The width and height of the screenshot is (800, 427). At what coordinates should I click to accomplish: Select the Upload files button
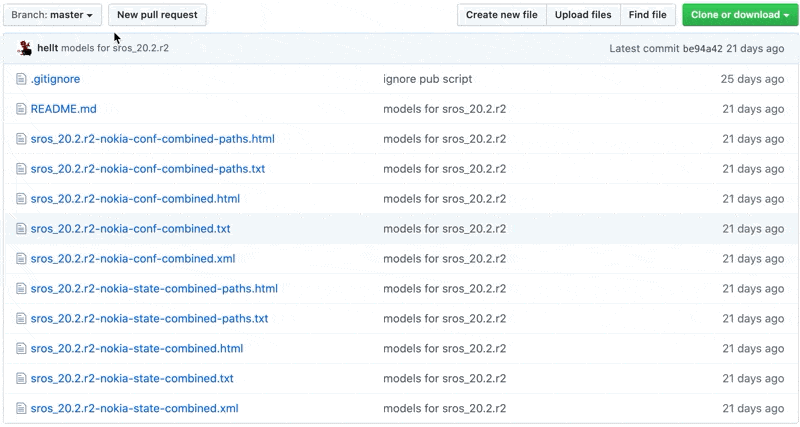(583, 15)
